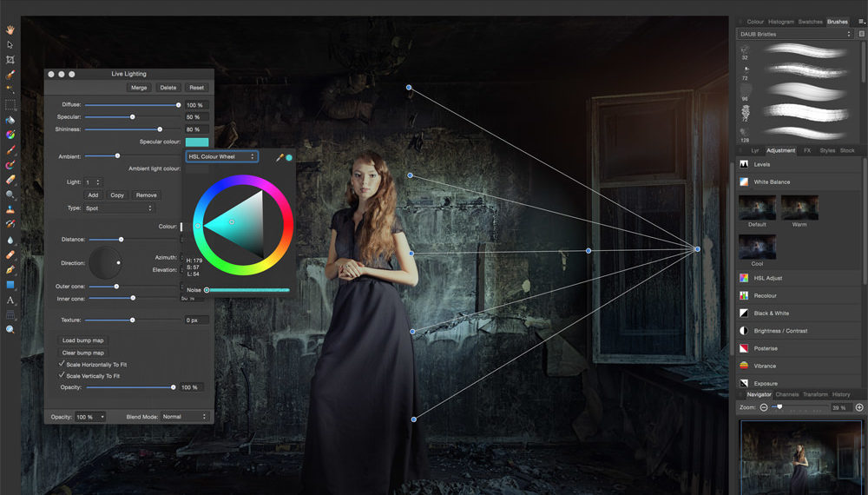Toggle Scale Horizontally To Fit checkbox
The width and height of the screenshot is (868, 495).
(62, 364)
